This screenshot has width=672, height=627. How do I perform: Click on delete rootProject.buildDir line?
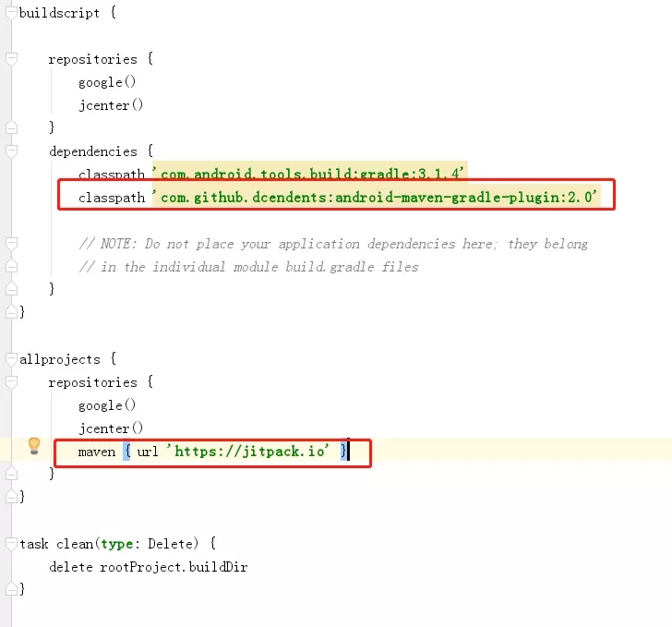(x=149, y=567)
